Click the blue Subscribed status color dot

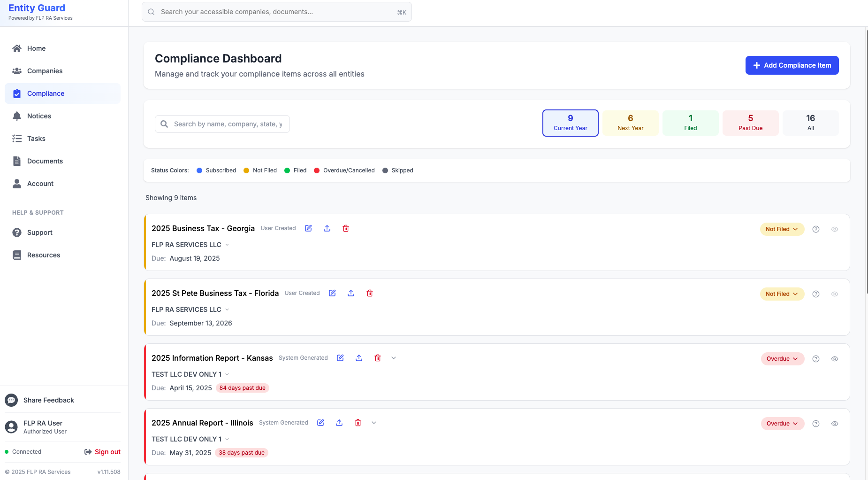199,170
